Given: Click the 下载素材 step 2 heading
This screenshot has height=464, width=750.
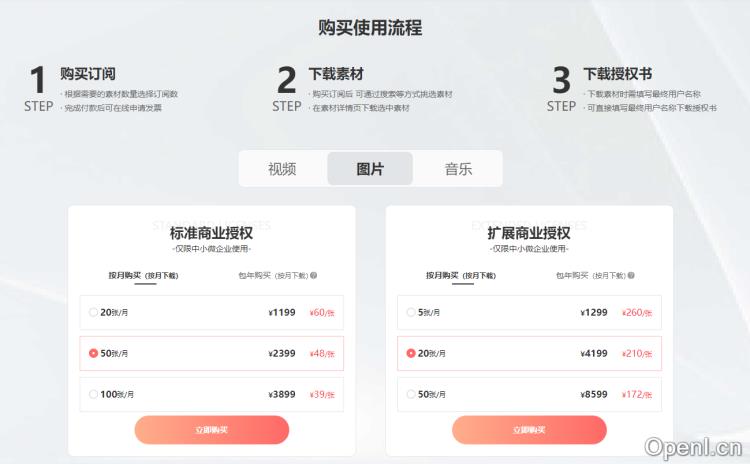Looking at the screenshot, I should pyautogui.click(x=336, y=74).
